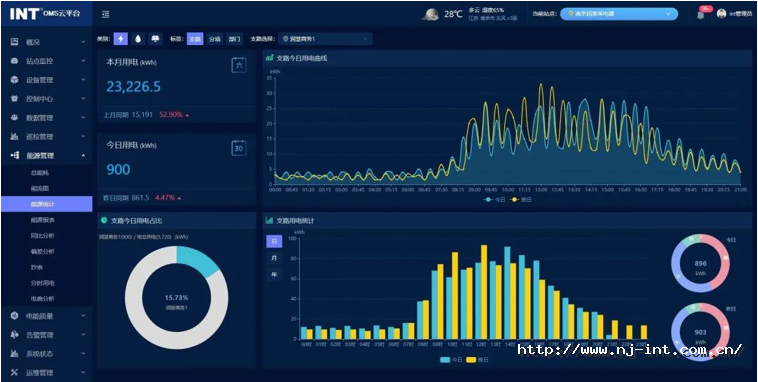This screenshot has width=758, height=382.
Task: Open the 支路选择 branch dropdown
Action: click(326, 39)
